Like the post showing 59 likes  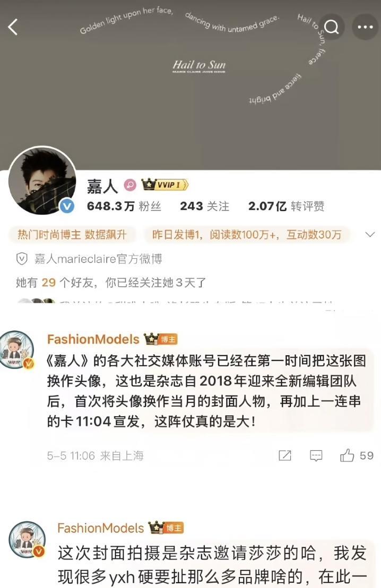[x=356, y=455]
